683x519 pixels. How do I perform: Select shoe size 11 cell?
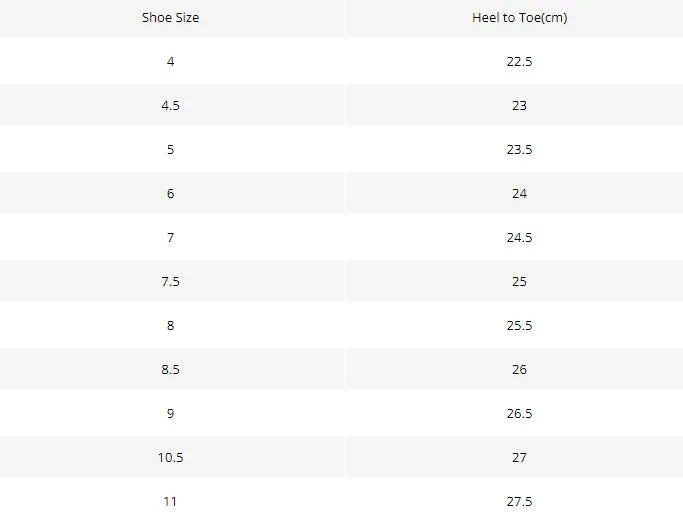(x=170, y=502)
